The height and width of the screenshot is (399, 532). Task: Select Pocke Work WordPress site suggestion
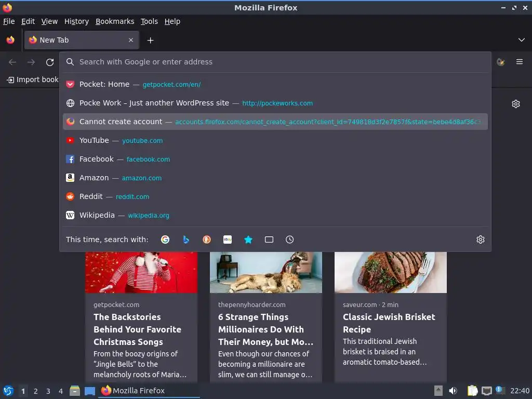point(275,103)
